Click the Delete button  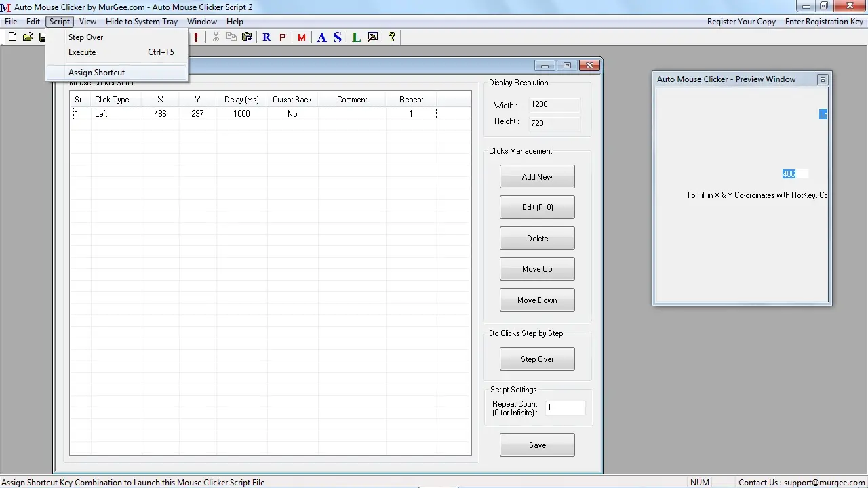click(x=537, y=239)
